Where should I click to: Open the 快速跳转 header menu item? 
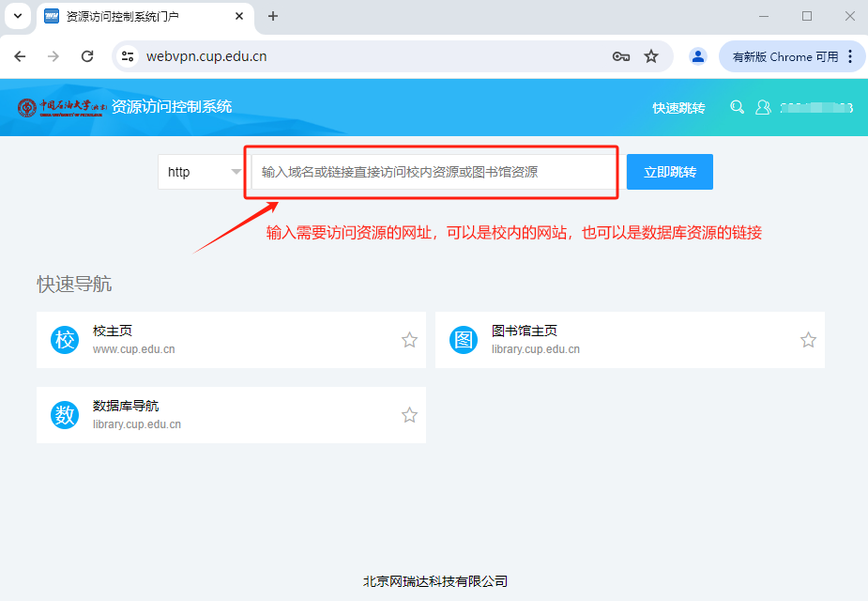(678, 108)
